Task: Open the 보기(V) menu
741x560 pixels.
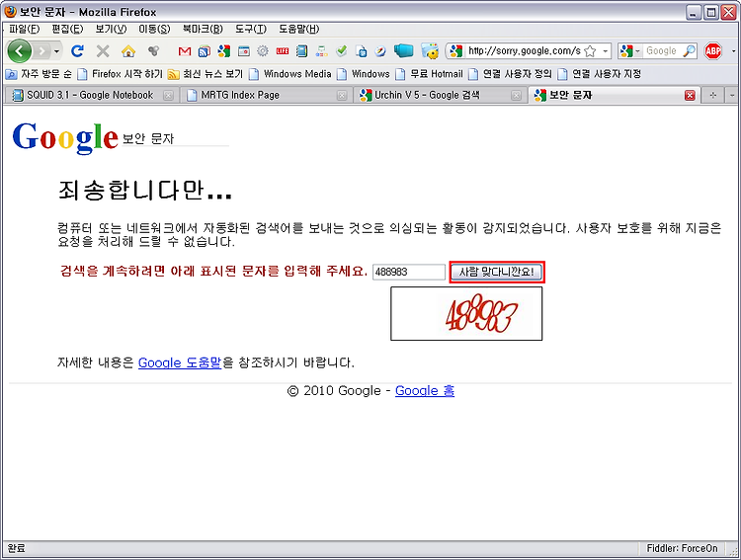Action: (111, 29)
